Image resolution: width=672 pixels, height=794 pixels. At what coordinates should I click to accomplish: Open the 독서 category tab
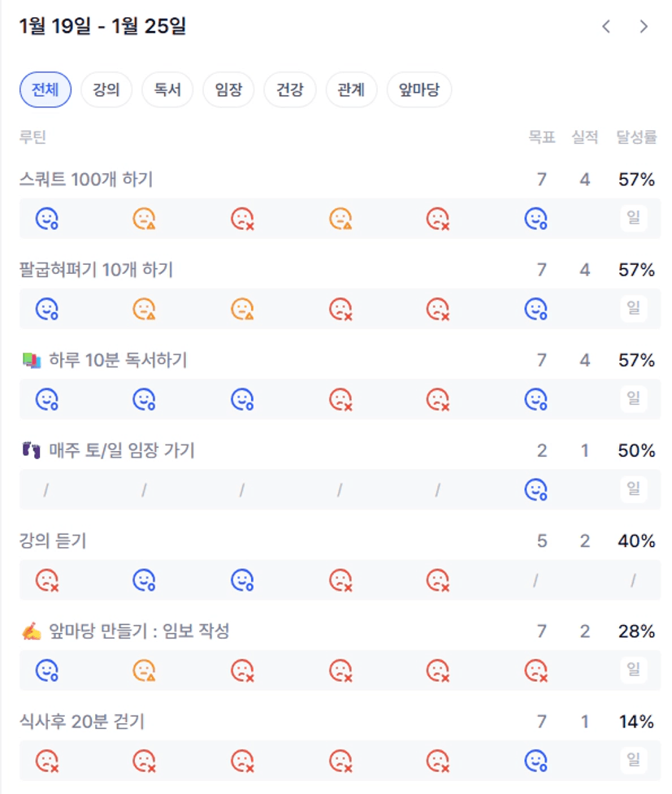[x=167, y=90]
